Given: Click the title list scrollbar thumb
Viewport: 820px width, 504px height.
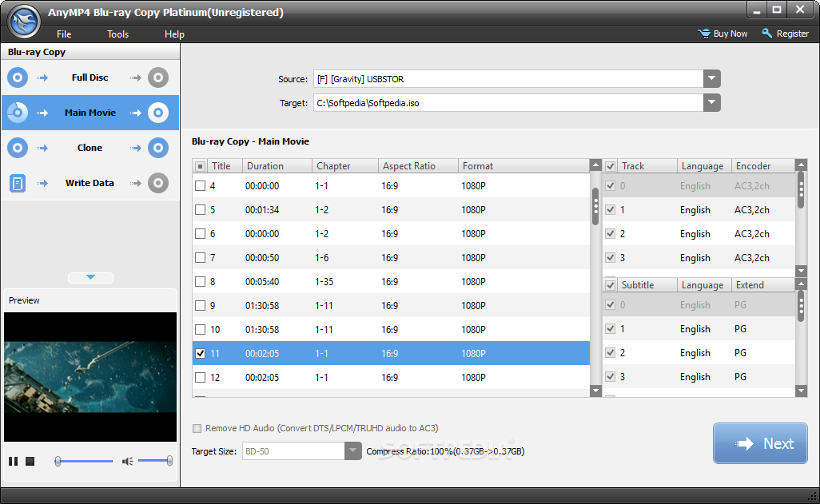Looking at the screenshot, I should coord(595,207).
